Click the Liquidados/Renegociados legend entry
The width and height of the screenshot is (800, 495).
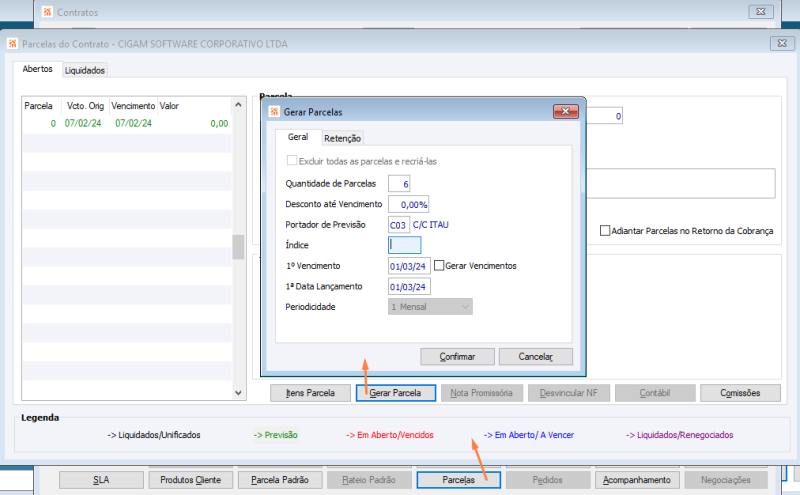pos(680,435)
